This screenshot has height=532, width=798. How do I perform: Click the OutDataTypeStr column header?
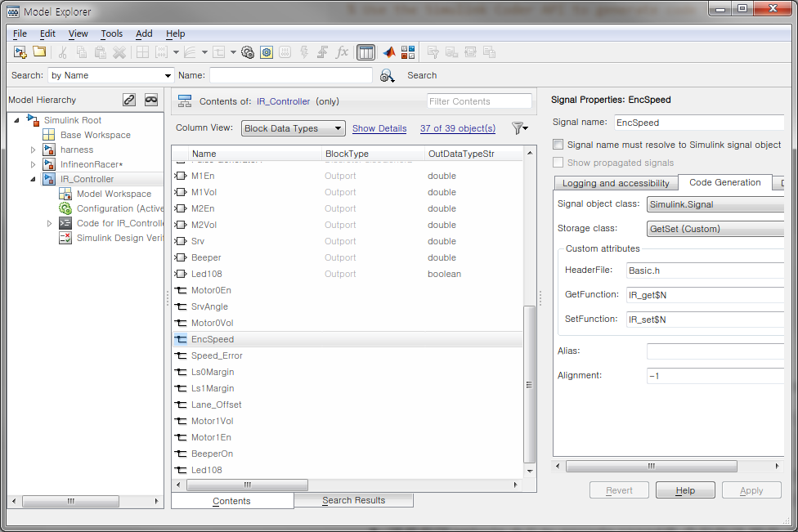tap(473, 154)
